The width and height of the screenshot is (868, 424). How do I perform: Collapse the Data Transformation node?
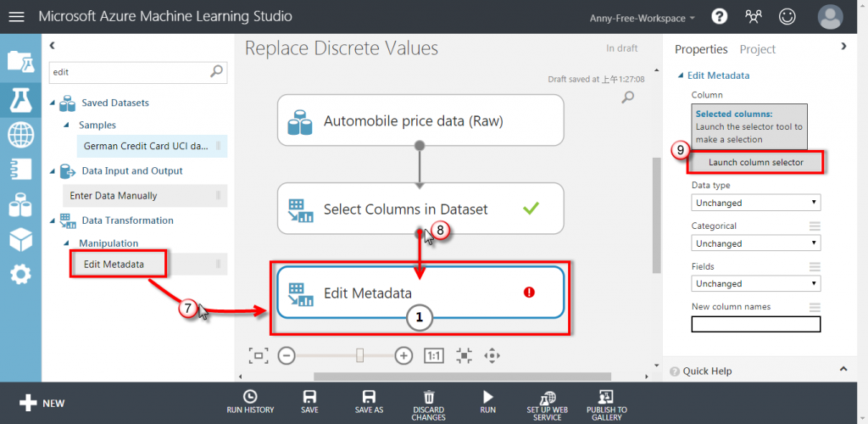pos(53,220)
